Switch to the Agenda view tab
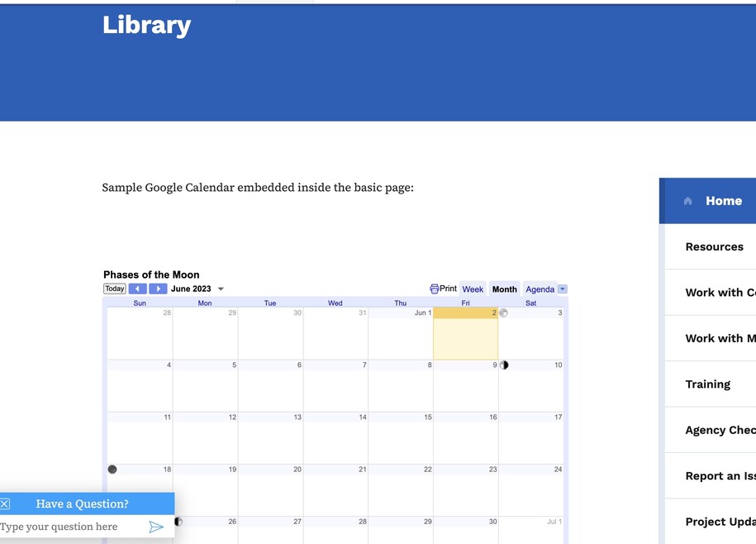The width and height of the screenshot is (756, 544). (x=540, y=289)
